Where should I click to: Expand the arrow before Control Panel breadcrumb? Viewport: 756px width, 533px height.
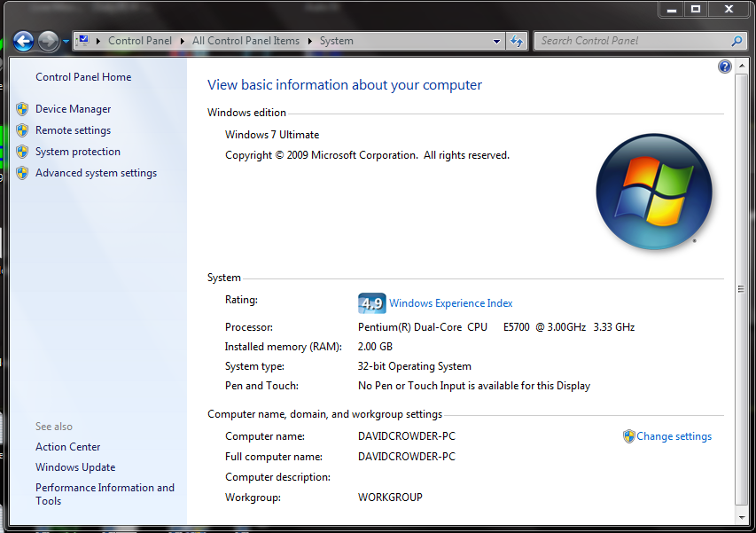coord(97,41)
